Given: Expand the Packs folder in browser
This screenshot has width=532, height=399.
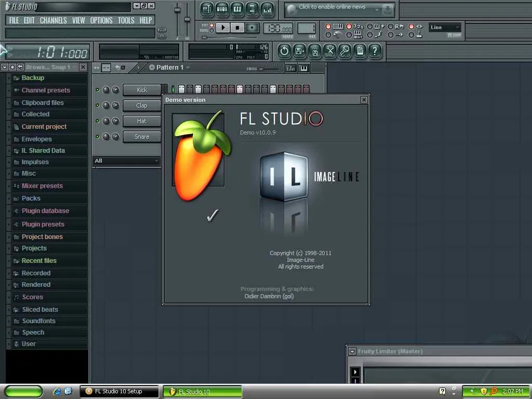Looking at the screenshot, I should tap(31, 198).
